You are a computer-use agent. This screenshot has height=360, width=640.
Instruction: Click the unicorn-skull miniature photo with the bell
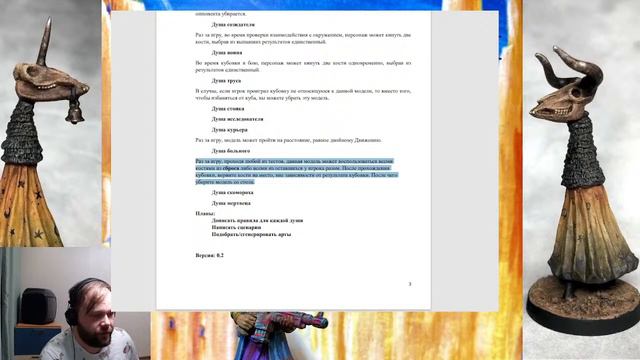(x=51, y=123)
